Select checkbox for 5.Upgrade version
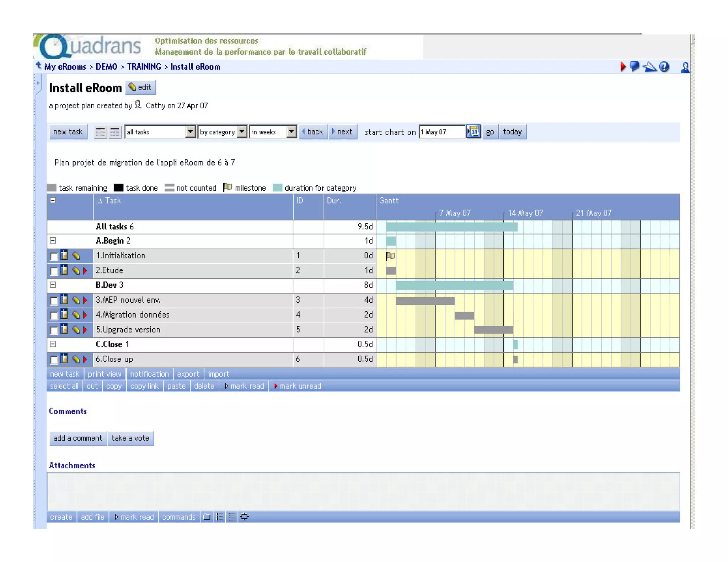This screenshot has height=562, width=728. pyautogui.click(x=54, y=330)
